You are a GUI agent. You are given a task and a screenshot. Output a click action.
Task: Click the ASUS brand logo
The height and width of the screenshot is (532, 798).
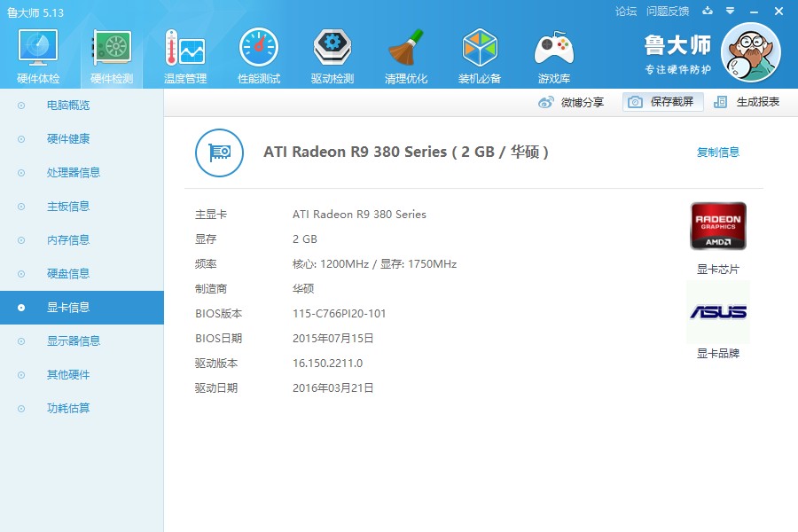(718, 311)
